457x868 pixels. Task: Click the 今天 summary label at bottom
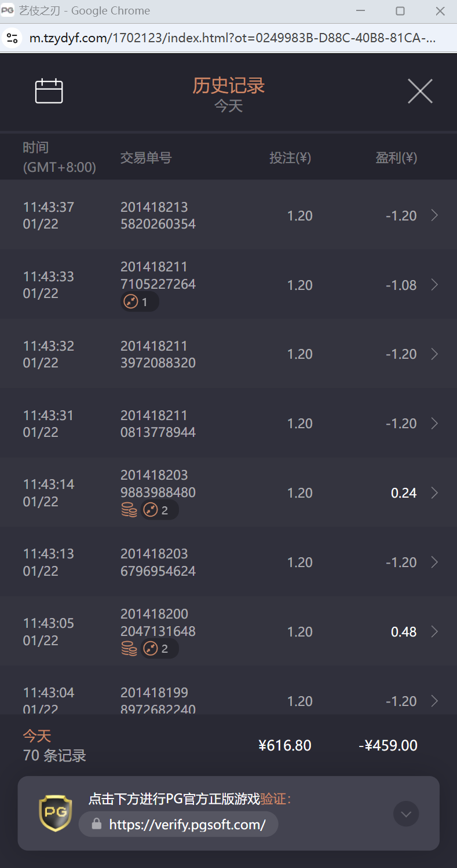pos(37,736)
